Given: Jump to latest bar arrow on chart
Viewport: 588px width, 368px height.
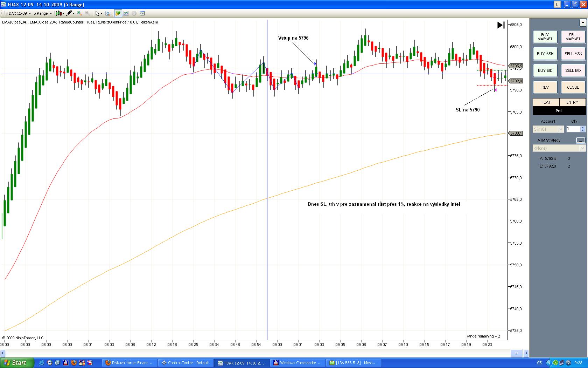Looking at the screenshot, I should 501,25.
